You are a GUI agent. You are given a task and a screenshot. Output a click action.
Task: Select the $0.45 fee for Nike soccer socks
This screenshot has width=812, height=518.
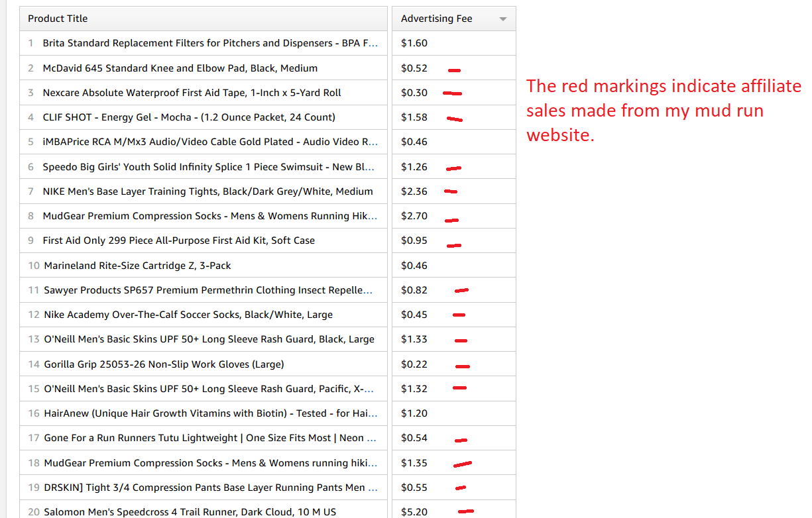click(x=414, y=315)
